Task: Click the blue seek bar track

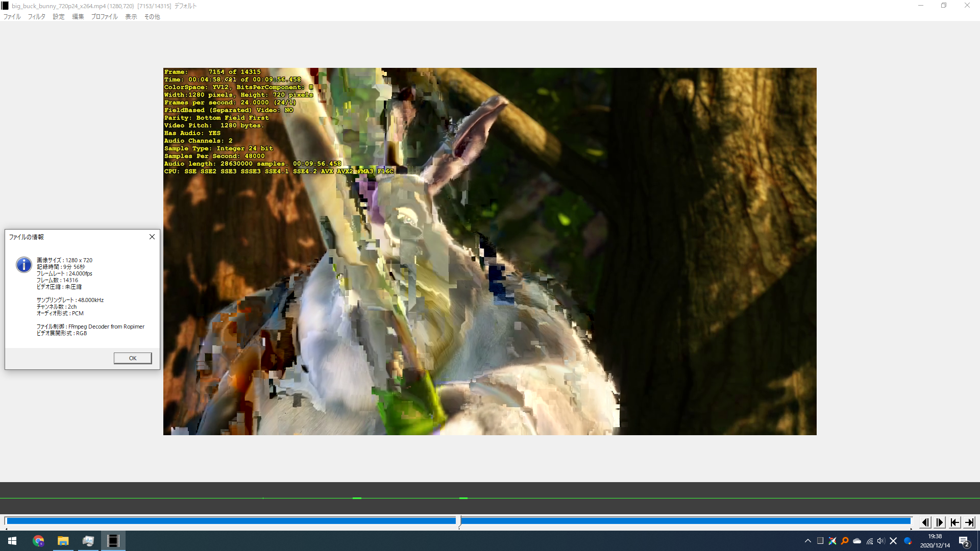Action: 230,521
